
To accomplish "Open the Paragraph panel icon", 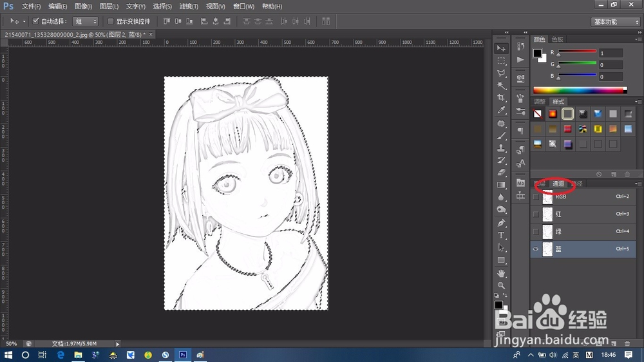I will [520, 131].
